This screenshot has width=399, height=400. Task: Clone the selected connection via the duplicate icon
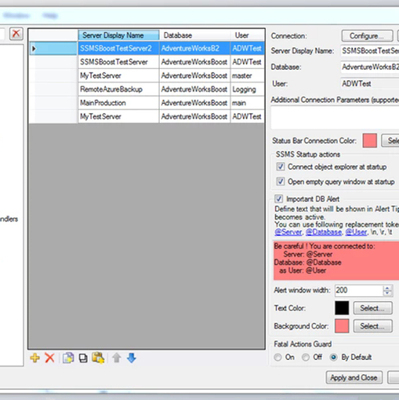68,358
